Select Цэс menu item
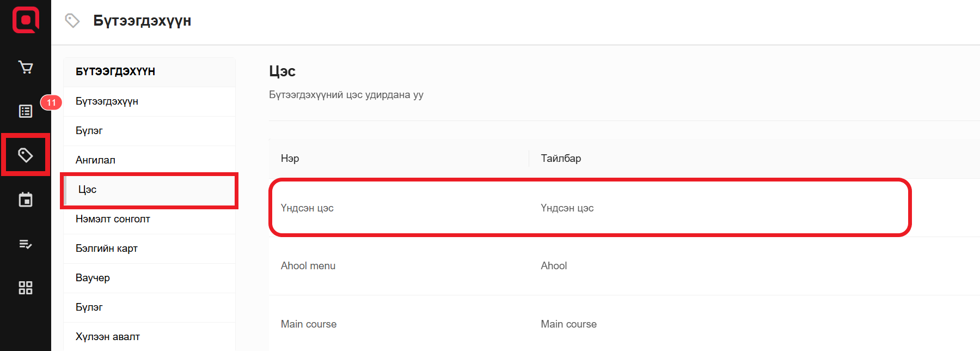The height and width of the screenshot is (351, 980). click(x=88, y=190)
